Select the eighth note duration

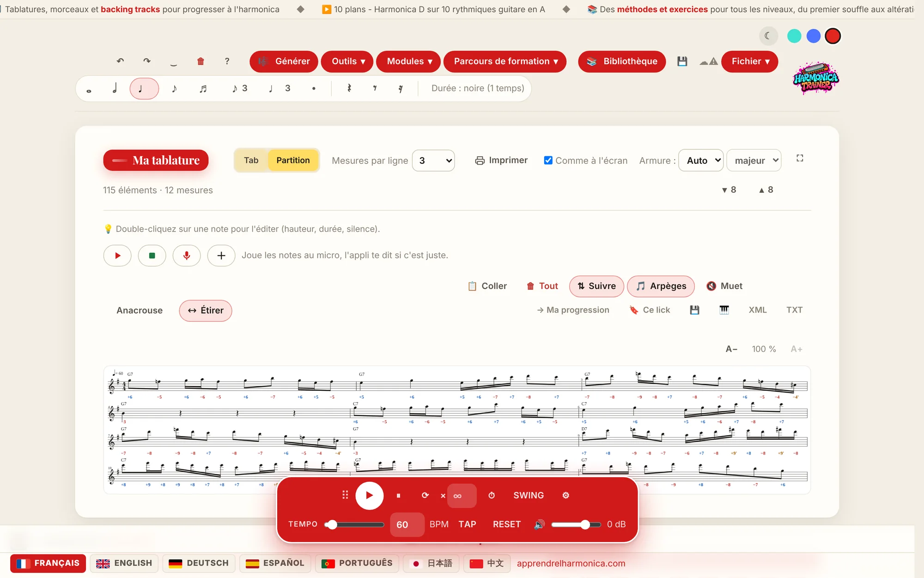pyautogui.click(x=174, y=88)
